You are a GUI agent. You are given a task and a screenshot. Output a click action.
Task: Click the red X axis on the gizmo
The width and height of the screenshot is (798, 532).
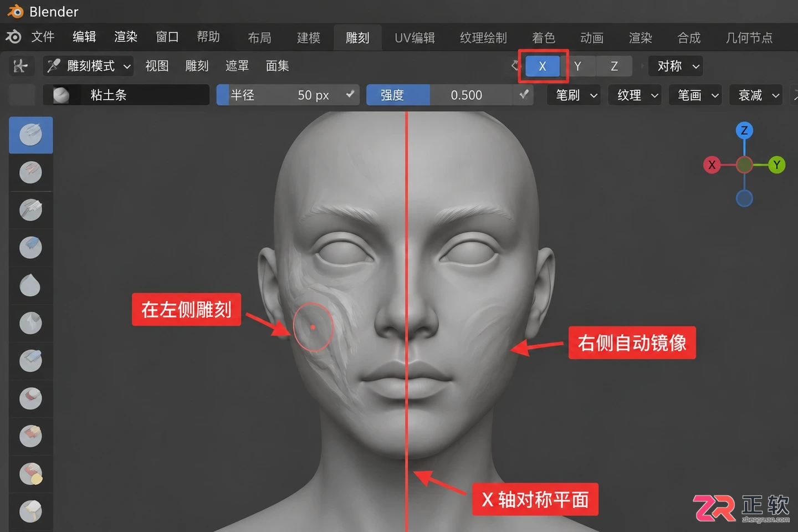click(712, 165)
